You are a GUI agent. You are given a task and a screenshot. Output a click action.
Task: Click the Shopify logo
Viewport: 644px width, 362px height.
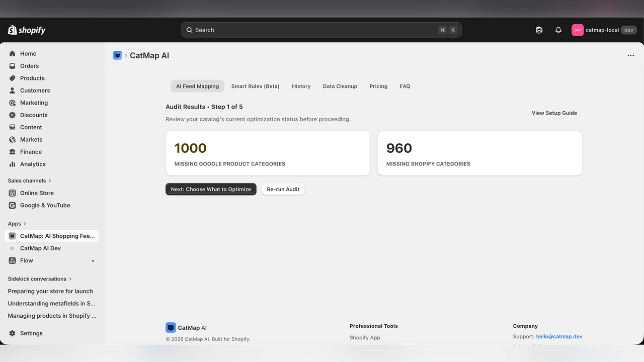[x=27, y=30]
